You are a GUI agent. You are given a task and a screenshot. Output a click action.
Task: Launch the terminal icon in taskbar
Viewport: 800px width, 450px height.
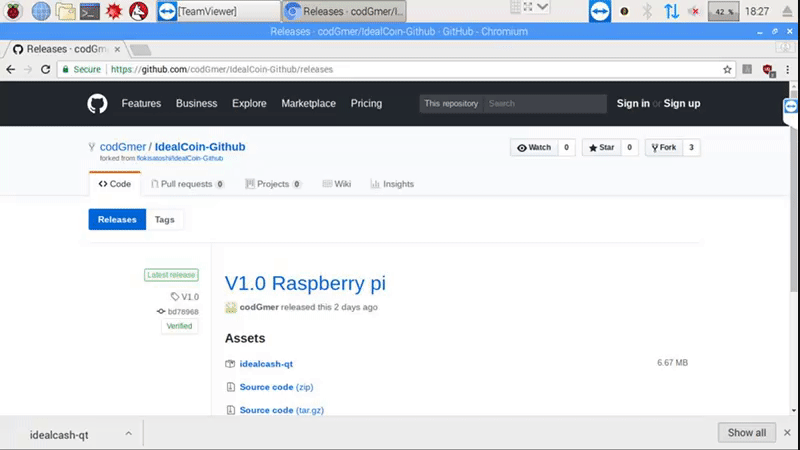pos(89,11)
